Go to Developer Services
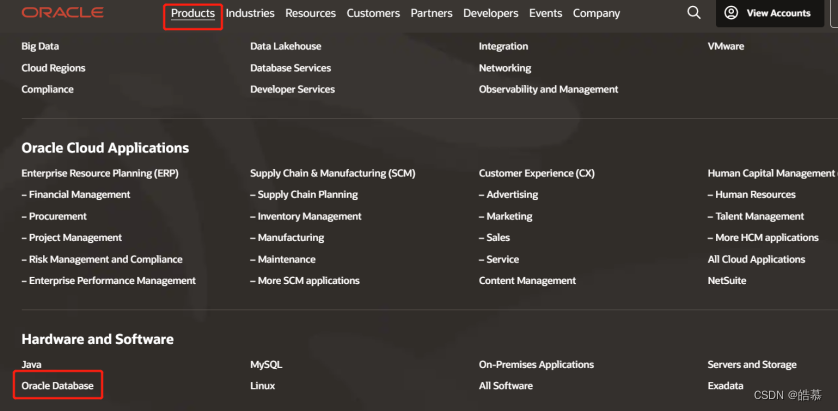This screenshot has width=838, height=411. (x=292, y=89)
